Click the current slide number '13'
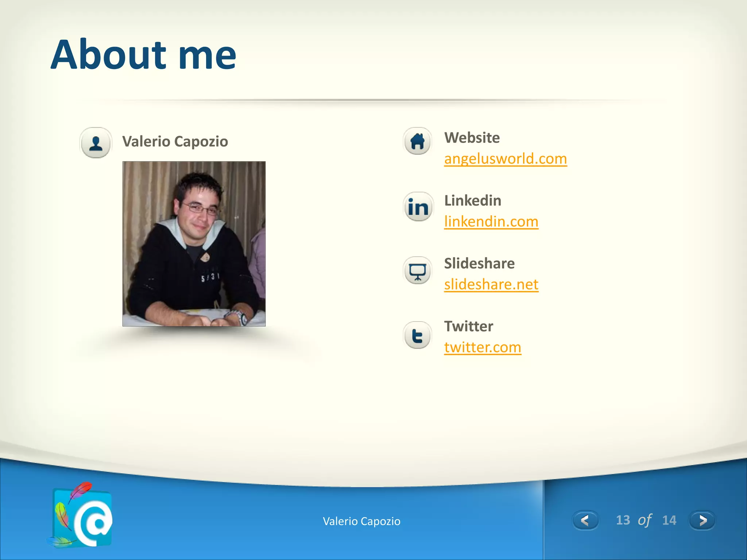 click(x=623, y=520)
